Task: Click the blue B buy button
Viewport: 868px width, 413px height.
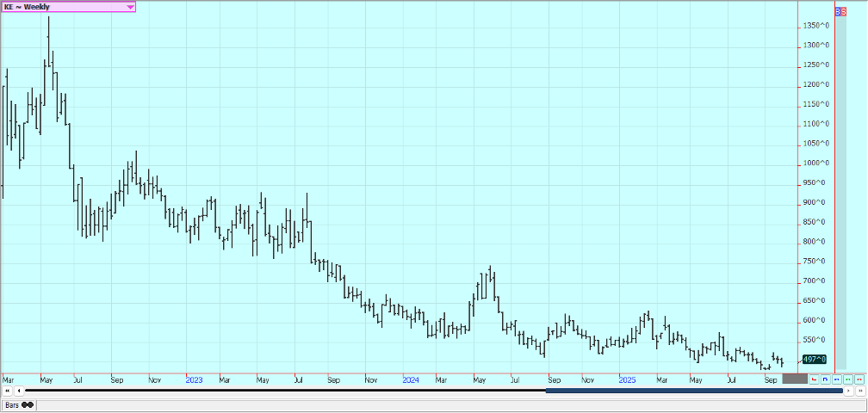Action: (x=840, y=12)
